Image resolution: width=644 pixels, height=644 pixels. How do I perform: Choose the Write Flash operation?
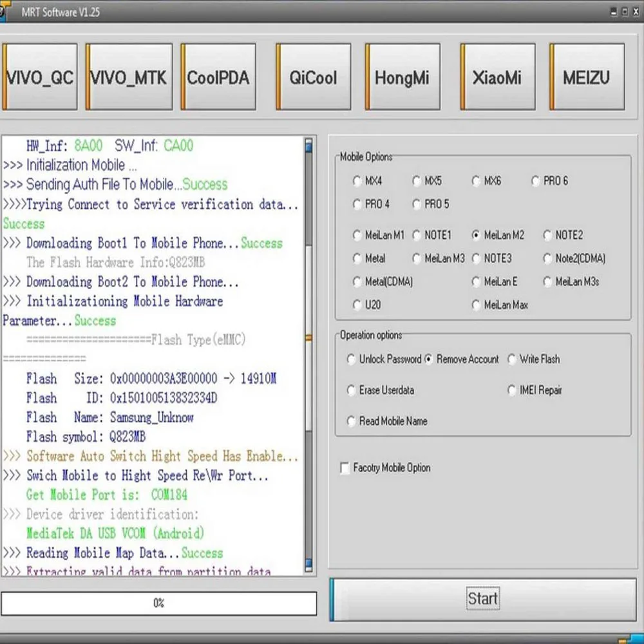pos(533,359)
